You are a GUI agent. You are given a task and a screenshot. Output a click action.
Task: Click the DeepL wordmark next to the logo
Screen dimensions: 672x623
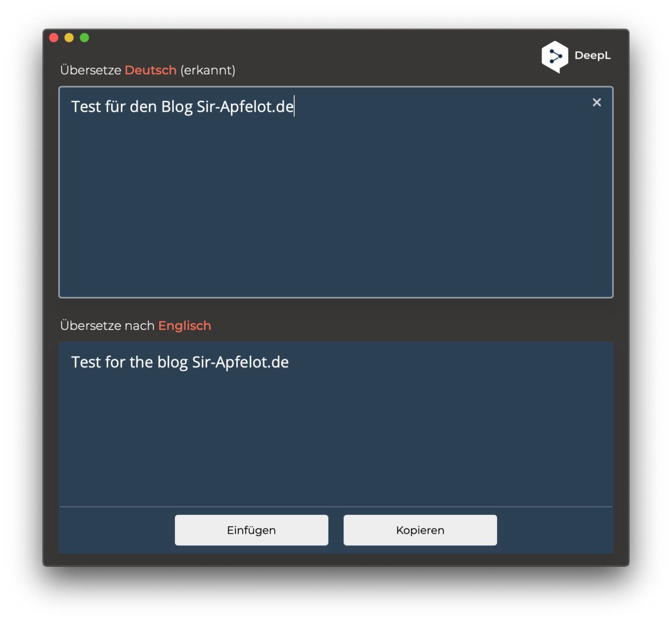click(x=592, y=56)
